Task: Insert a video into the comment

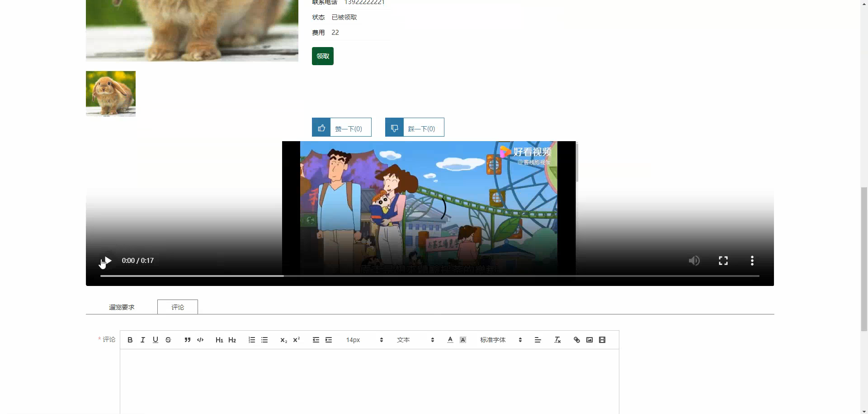Action: point(602,340)
